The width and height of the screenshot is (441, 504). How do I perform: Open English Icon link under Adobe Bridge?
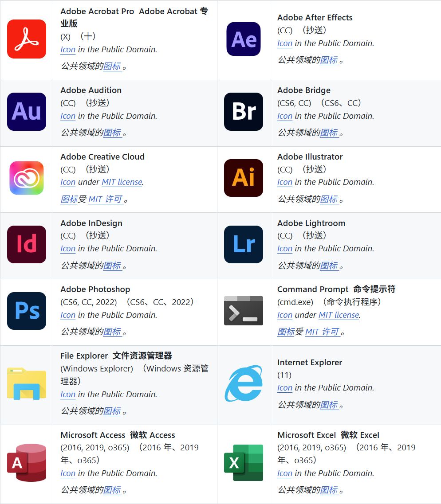click(285, 116)
